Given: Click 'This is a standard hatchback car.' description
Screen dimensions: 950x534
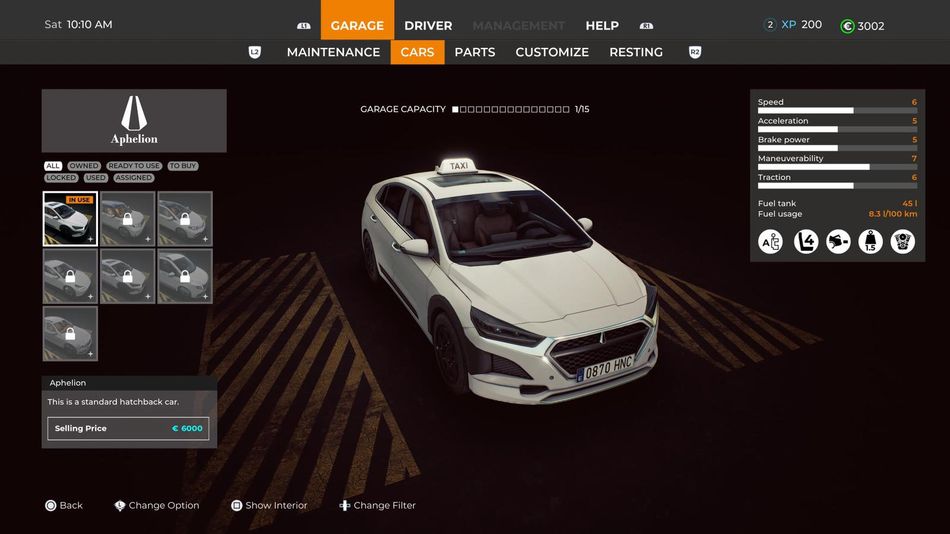Looking at the screenshot, I should 113,402.
